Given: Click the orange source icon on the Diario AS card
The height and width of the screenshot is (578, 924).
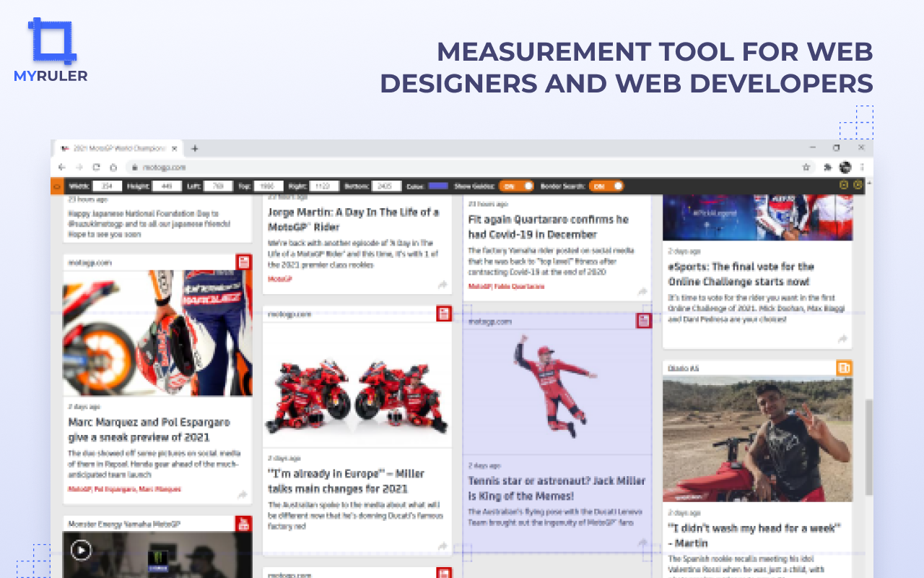Looking at the screenshot, I should [x=844, y=368].
